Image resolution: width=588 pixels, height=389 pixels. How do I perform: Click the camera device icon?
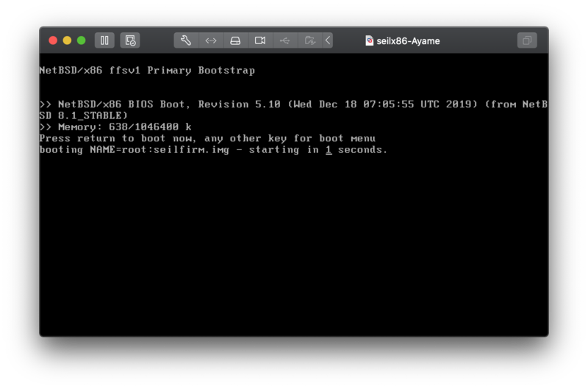click(x=260, y=40)
